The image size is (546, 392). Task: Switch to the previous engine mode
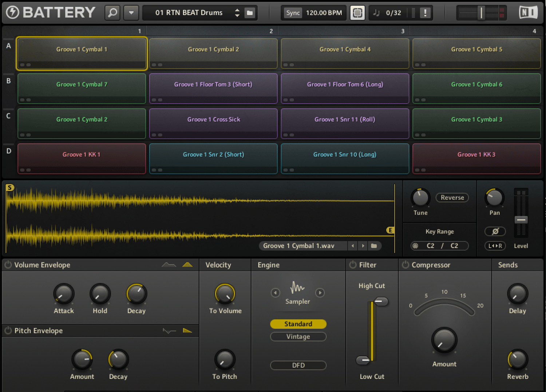275,293
